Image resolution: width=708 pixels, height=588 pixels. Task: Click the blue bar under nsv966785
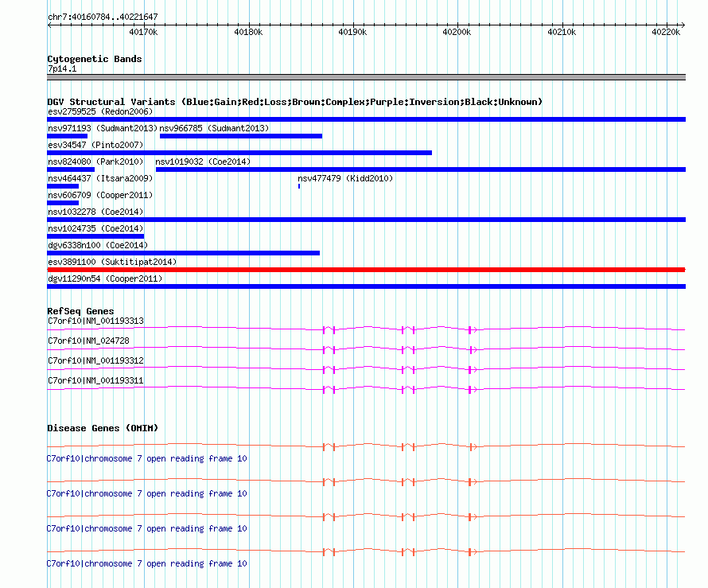coord(241,136)
